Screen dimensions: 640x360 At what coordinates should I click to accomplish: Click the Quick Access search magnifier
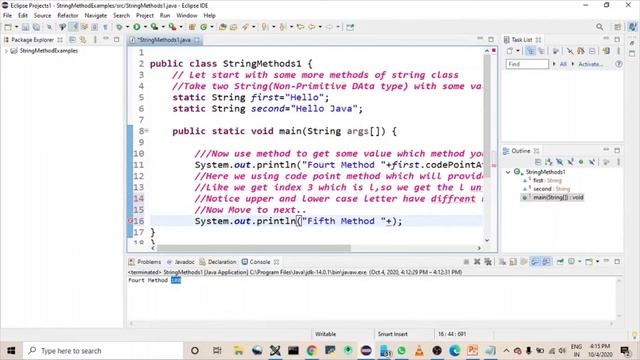(600, 27)
